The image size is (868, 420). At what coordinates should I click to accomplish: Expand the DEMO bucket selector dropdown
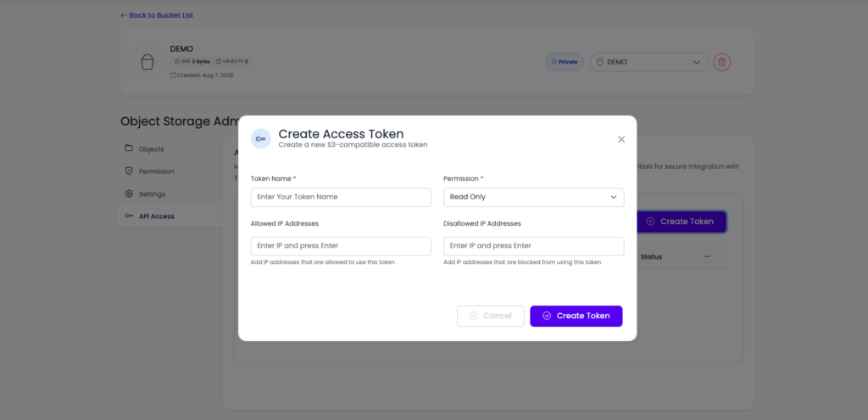(649, 62)
